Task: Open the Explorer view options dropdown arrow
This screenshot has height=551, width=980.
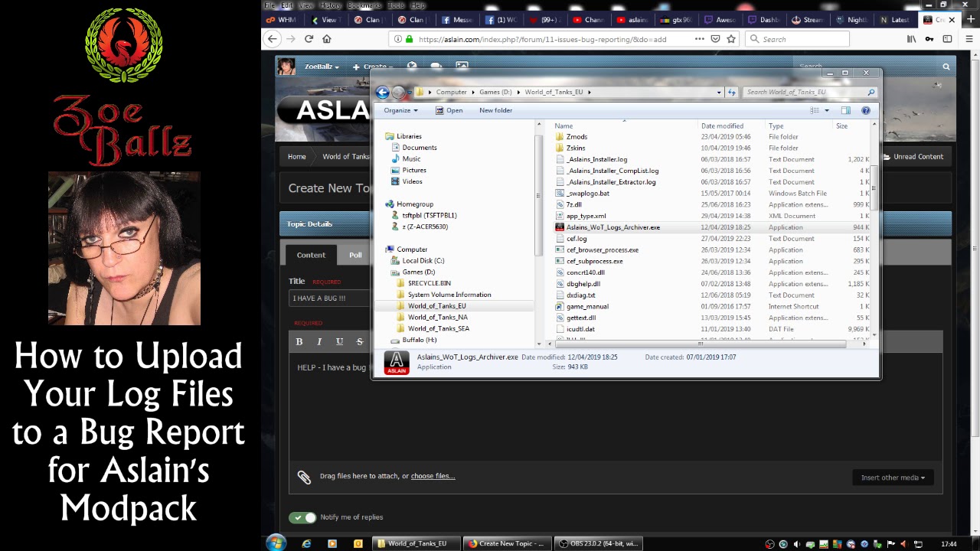Action: click(x=827, y=110)
